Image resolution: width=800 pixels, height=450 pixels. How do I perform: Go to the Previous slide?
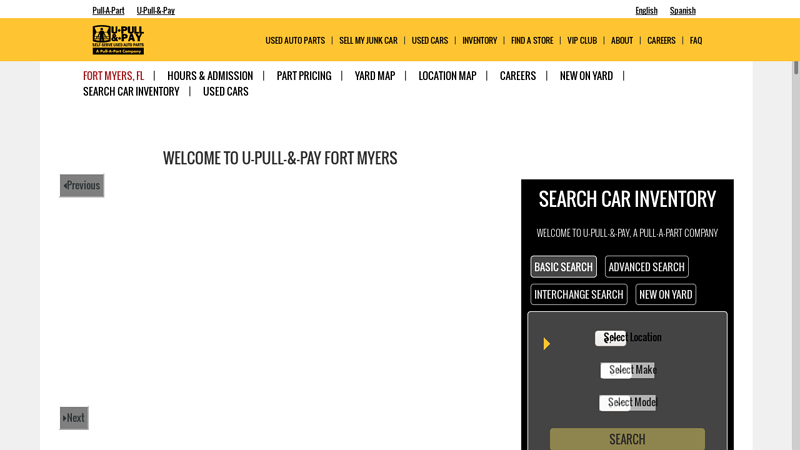82,185
